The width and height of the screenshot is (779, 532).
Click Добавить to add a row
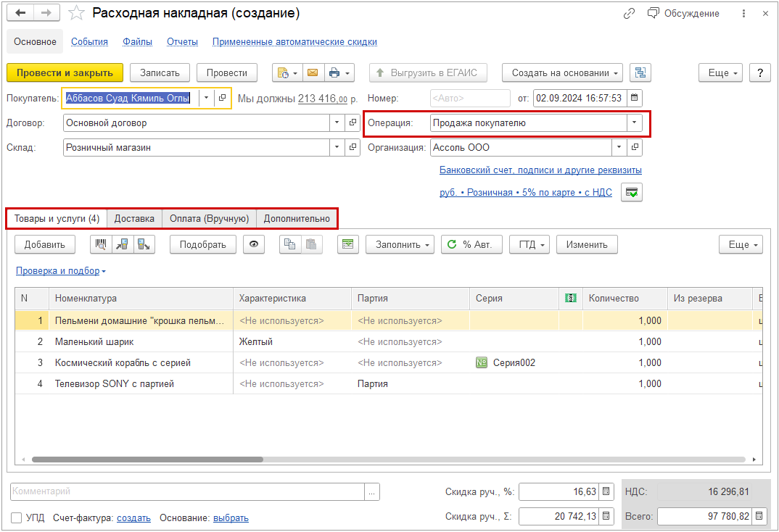[x=45, y=245]
